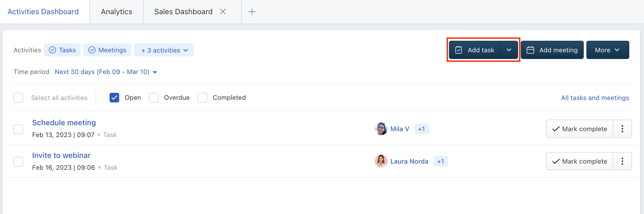Enable the Completed filter checkbox
644x214 pixels.
203,98
